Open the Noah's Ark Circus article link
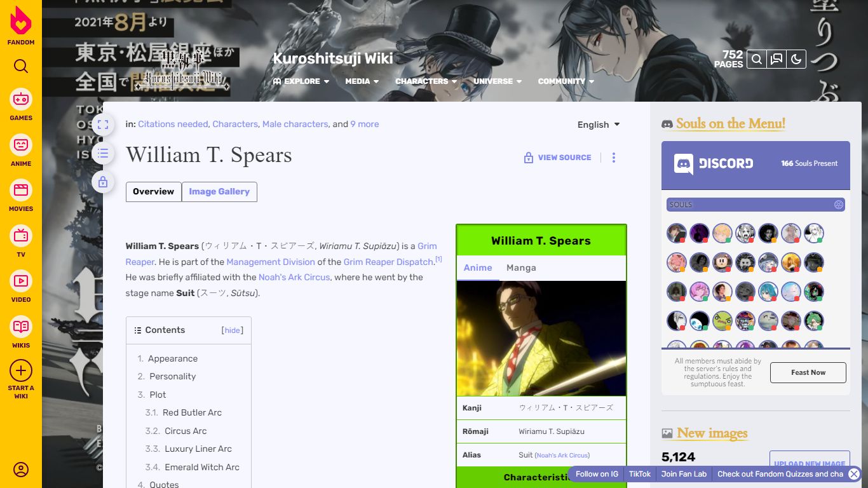The width and height of the screenshot is (868, 488). pyautogui.click(x=294, y=277)
